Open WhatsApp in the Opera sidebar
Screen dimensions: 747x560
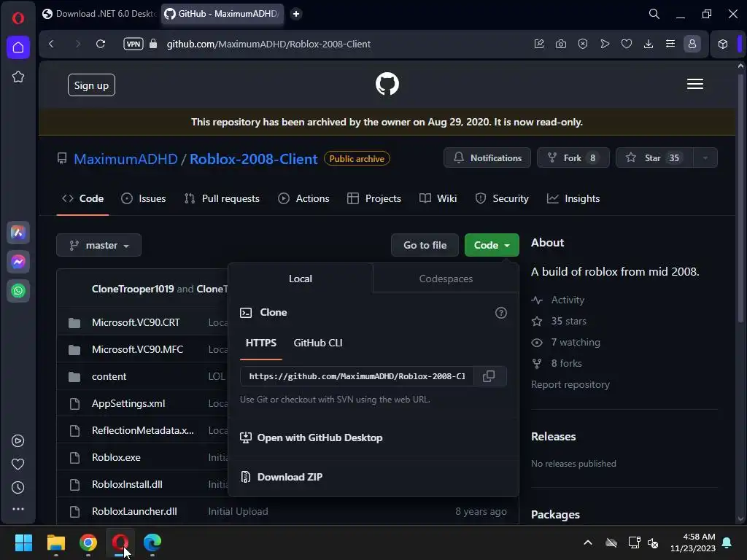[18, 290]
